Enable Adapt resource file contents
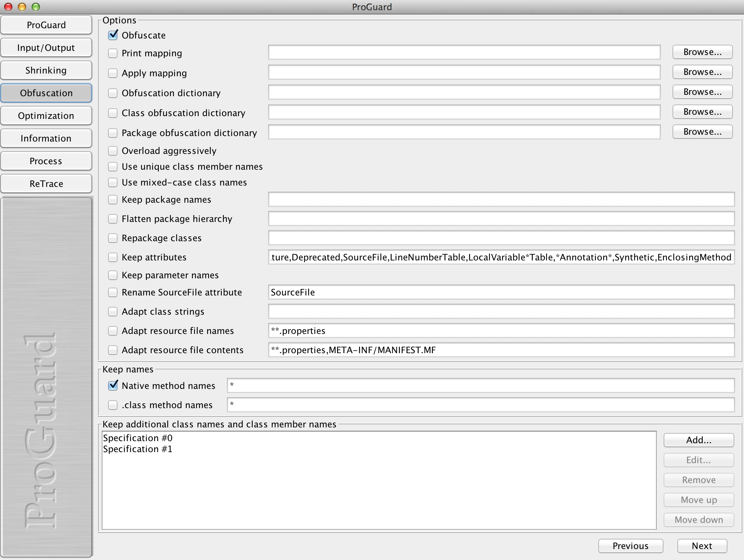744x560 pixels. pos(113,350)
